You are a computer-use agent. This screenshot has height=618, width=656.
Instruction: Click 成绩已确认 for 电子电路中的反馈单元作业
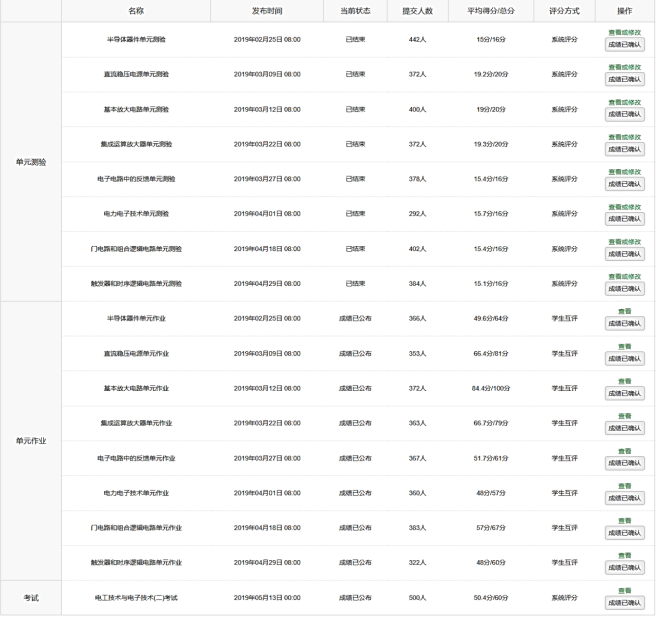point(624,463)
